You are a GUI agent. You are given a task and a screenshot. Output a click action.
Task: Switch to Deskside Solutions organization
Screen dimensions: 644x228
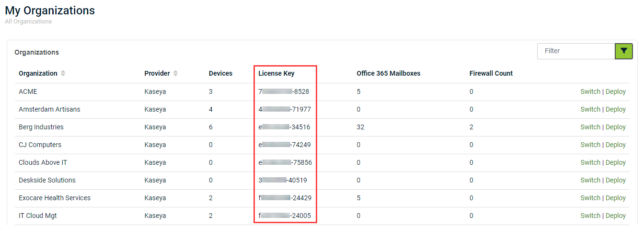(590, 180)
